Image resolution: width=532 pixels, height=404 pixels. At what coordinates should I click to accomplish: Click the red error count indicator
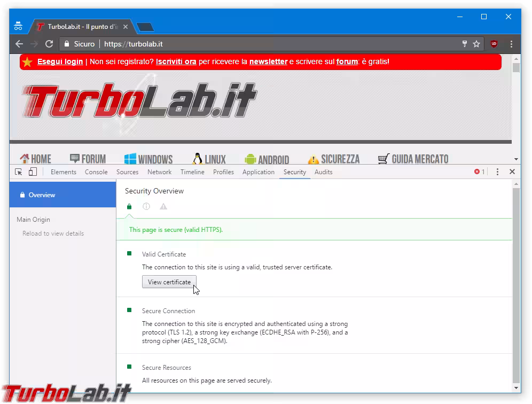(479, 172)
